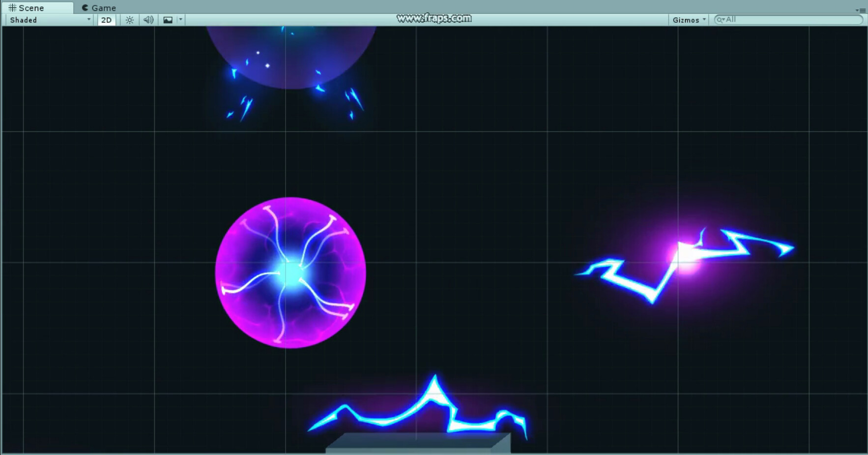Click inside the All search field
The image size is (868, 455).
[786, 20]
